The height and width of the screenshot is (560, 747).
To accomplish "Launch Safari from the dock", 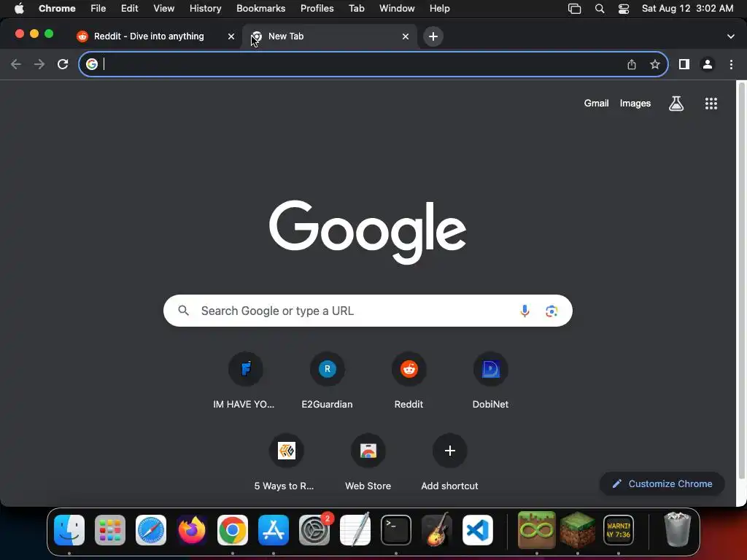I will 151,530.
